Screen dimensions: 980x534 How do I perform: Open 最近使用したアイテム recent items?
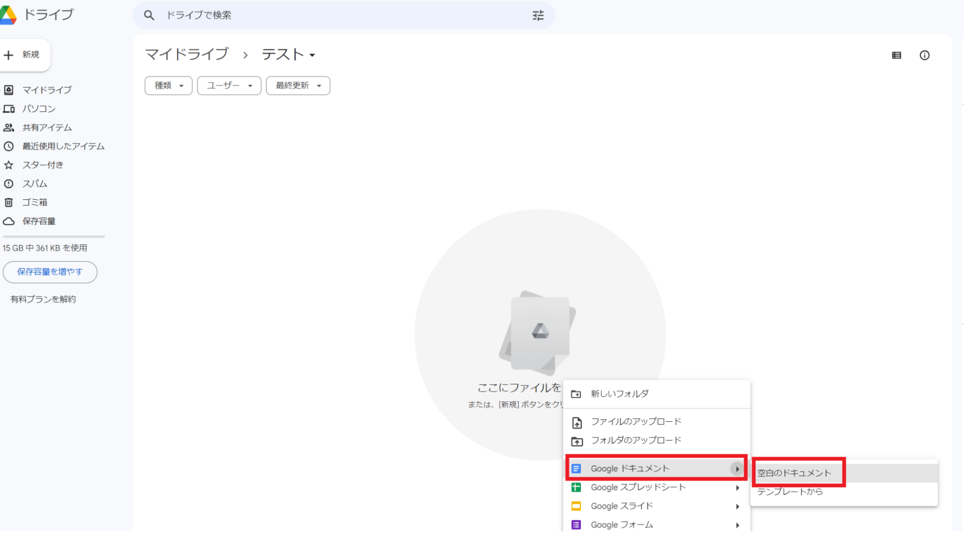pos(63,146)
